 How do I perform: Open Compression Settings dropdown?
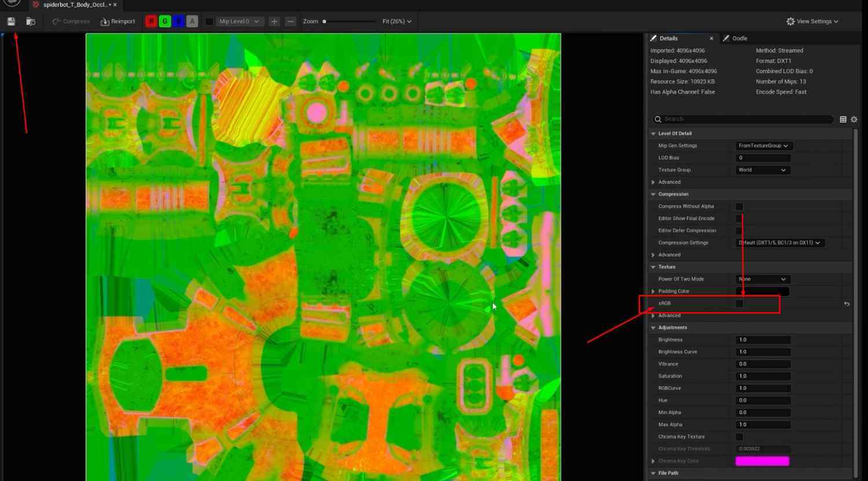click(780, 243)
